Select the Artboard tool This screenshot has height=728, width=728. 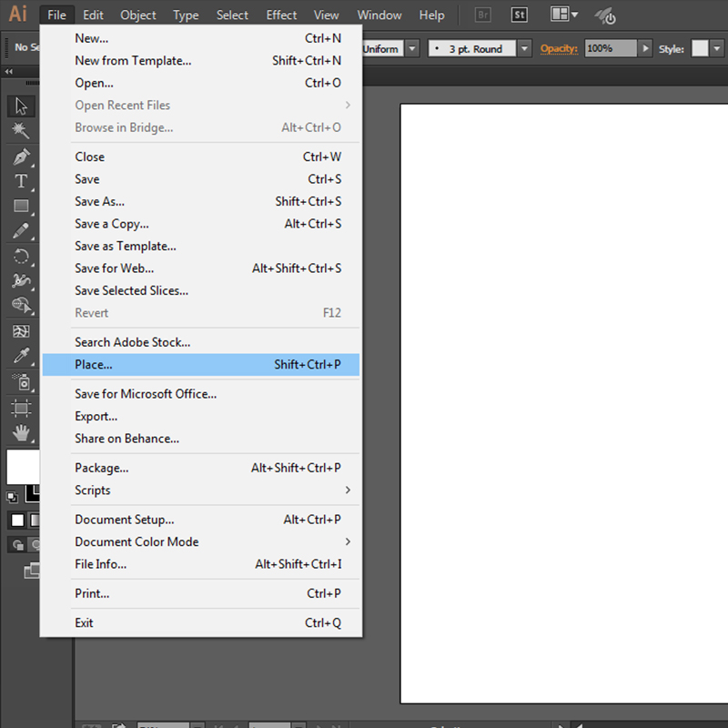pyautogui.click(x=20, y=407)
